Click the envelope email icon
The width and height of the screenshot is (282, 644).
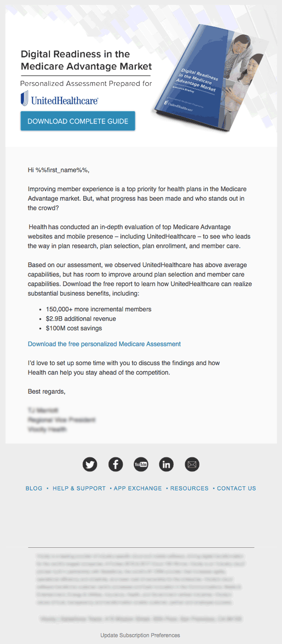click(192, 465)
